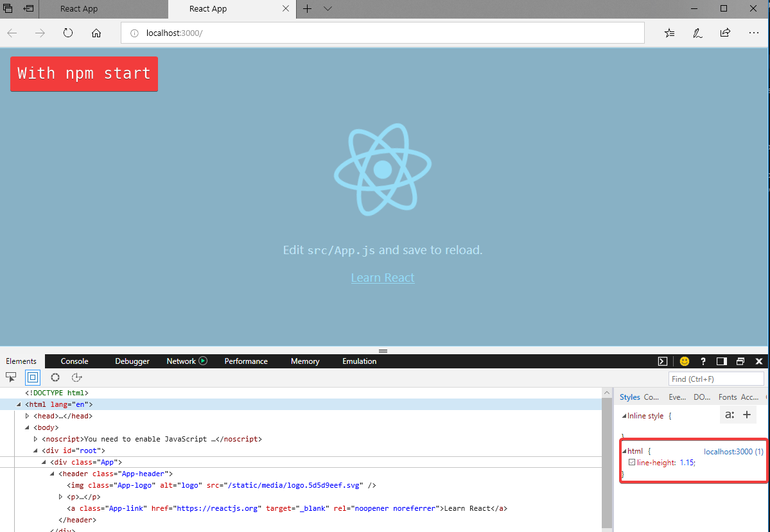Send feedback via the smiley icon
Screen dimensions: 770x532
point(684,361)
